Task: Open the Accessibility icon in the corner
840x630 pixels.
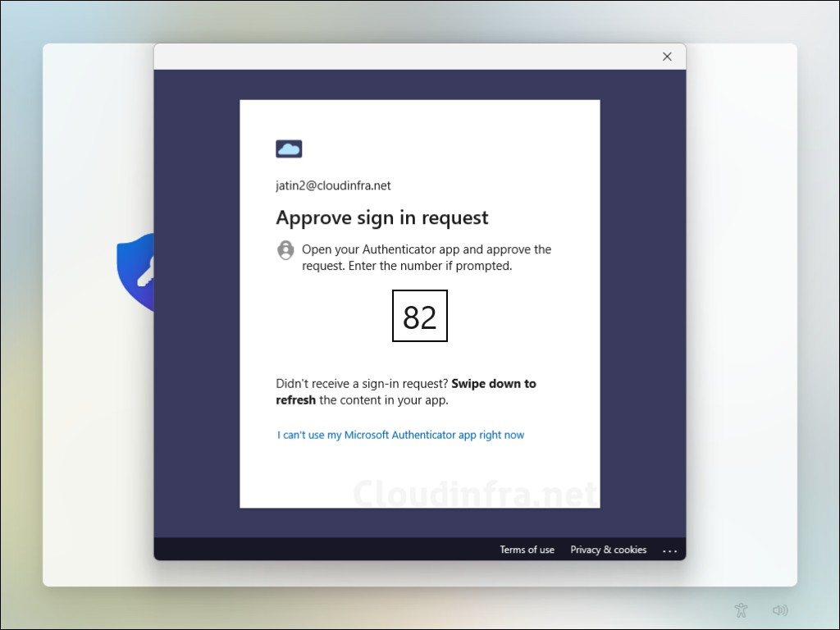Action: [x=742, y=609]
